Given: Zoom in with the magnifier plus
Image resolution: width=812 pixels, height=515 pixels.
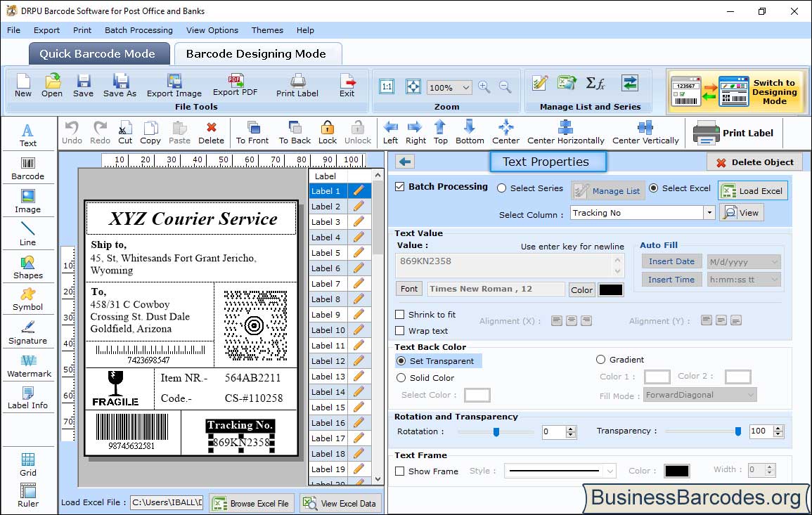Looking at the screenshot, I should (484, 87).
